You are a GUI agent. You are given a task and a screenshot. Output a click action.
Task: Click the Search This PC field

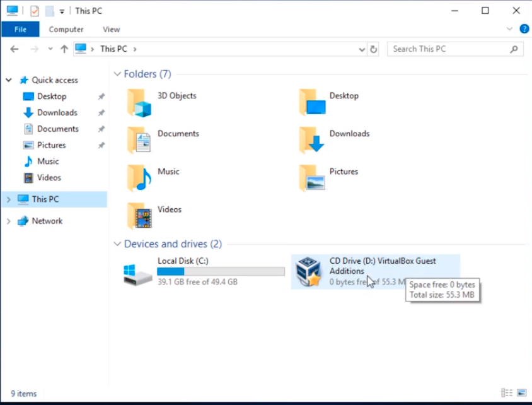point(449,49)
